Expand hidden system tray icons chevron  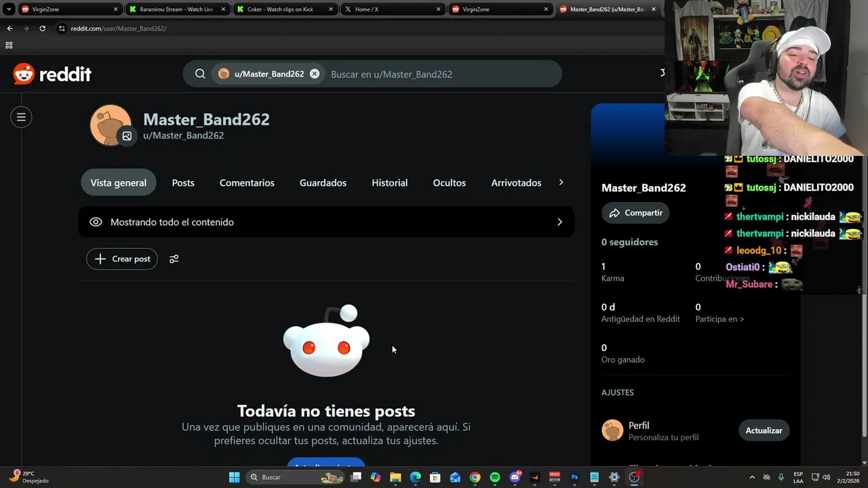(x=751, y=477)
